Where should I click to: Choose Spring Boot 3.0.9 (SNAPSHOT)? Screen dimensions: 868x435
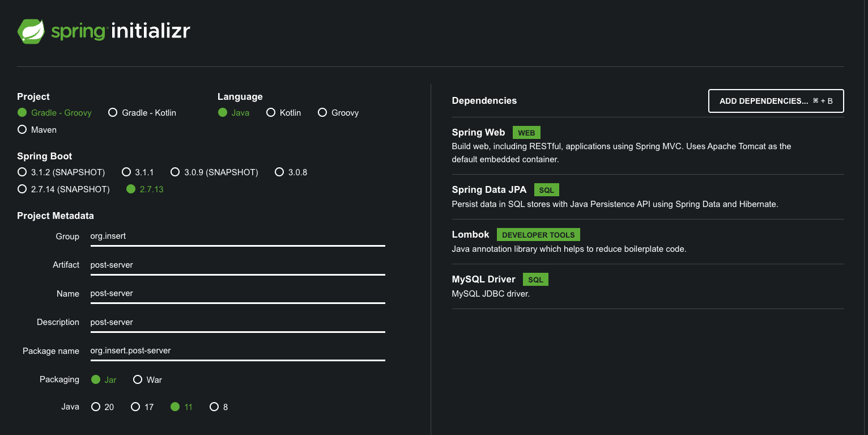(x=214, y=172)
